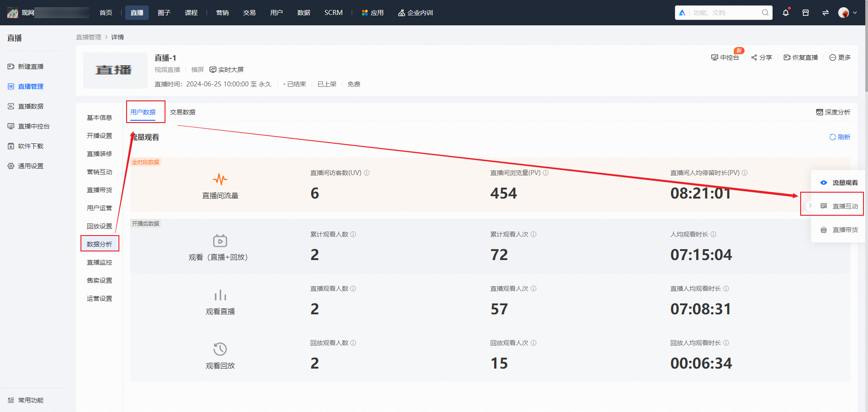Jump to 直播互动 in floating anchor panel
This screenshot has width=868, height=412.
click(x=839, y=206)
